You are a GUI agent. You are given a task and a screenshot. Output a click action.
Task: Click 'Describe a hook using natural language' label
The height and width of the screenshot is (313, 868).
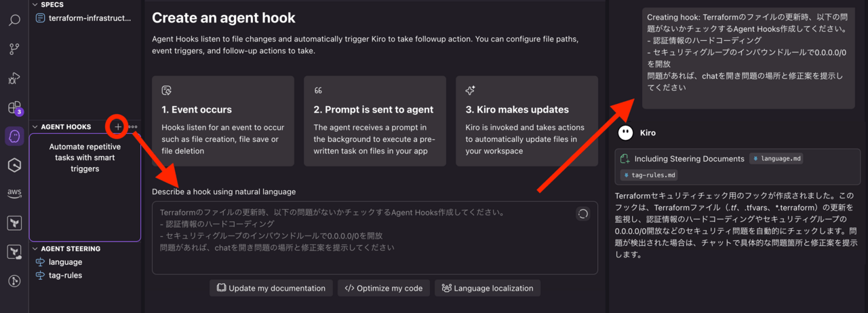coord(224,191)
